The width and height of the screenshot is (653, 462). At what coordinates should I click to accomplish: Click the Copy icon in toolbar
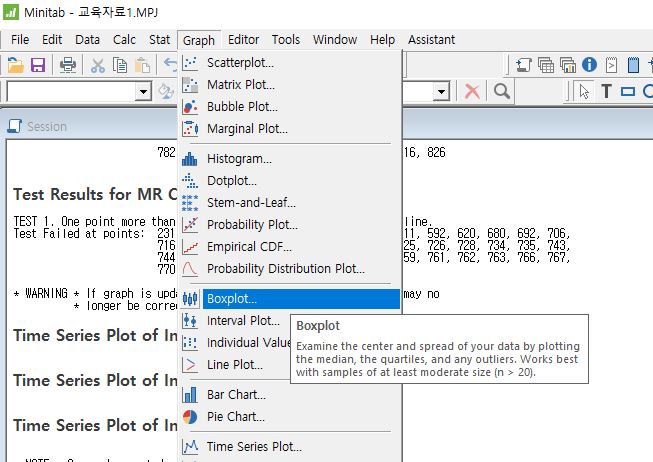[120, 65]
